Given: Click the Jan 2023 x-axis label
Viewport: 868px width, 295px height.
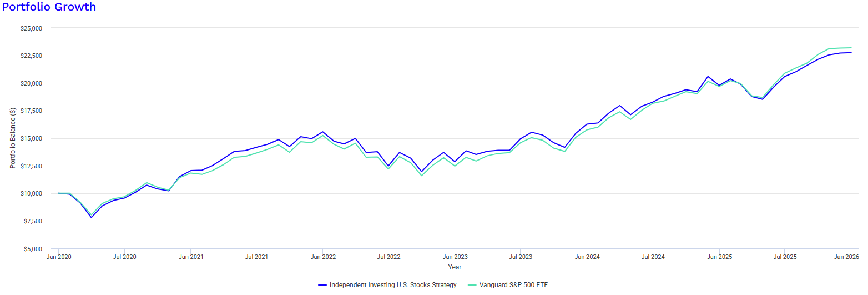Looking at the screenshot, I should (455, 257).
